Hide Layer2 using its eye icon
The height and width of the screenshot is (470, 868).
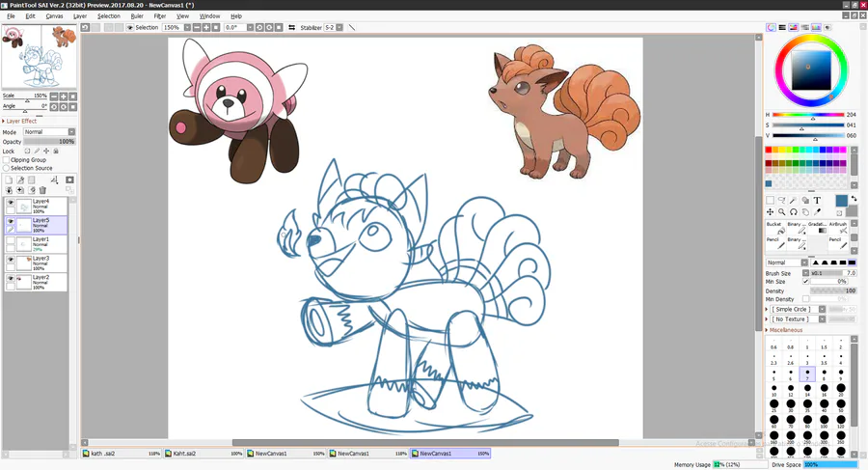tap(10, 278)
